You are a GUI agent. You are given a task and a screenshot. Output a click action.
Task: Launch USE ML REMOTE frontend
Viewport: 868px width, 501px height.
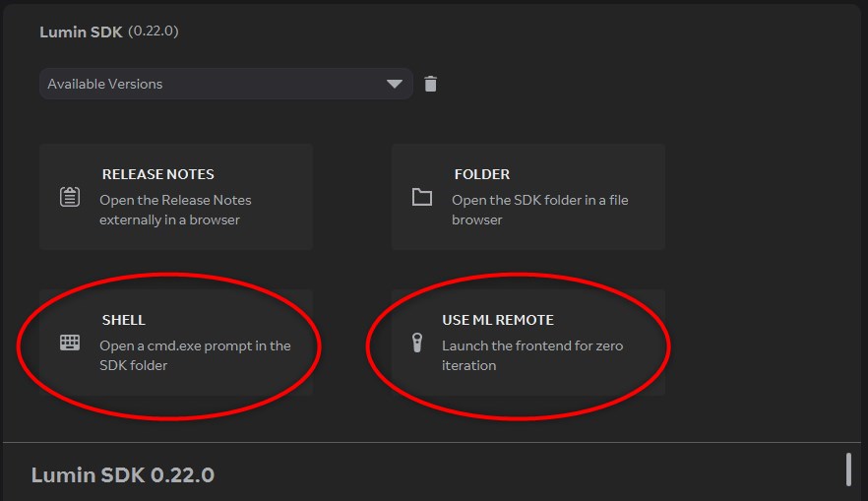click(x=528, y=343)
